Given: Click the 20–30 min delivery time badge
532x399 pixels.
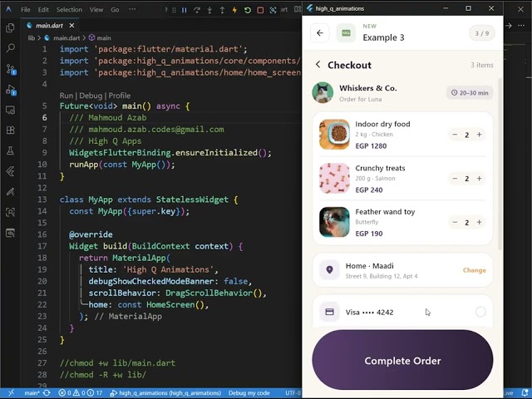Looking at the screenshot, I should 470,92.
